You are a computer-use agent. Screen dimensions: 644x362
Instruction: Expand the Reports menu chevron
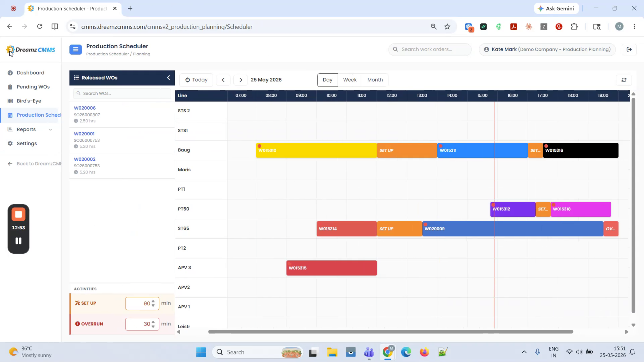coord(50,130)
